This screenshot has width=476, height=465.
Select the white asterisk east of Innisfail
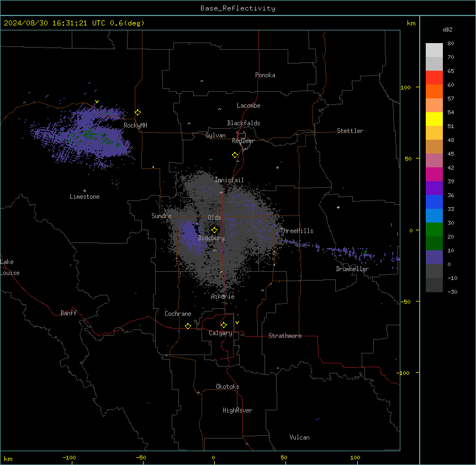click(x=277, y=168)
